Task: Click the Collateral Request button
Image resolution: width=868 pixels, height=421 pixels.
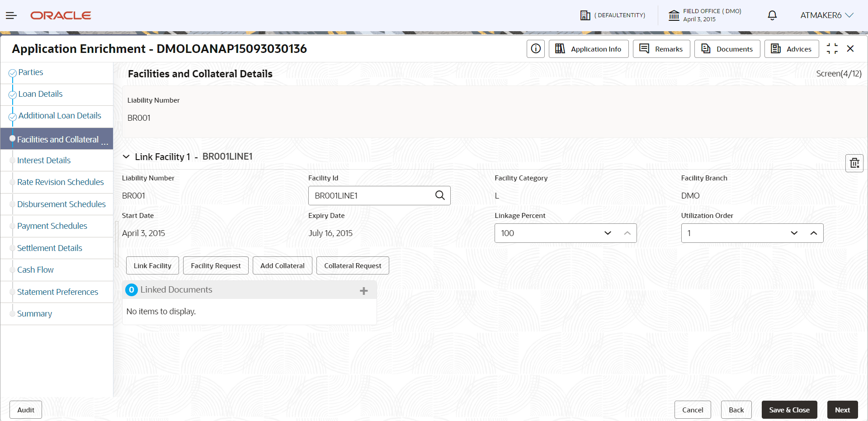Action: click(x=353, y=265)
